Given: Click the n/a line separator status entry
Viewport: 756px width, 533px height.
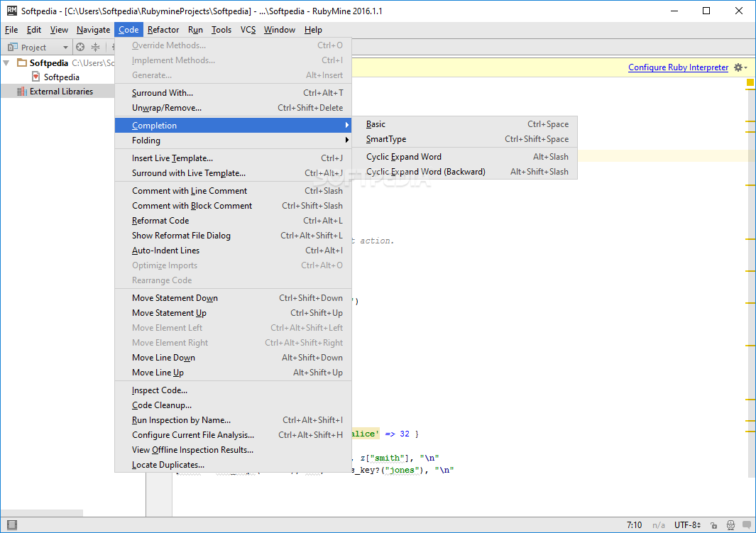Looking at the screenshot, I should pos(659,524).
